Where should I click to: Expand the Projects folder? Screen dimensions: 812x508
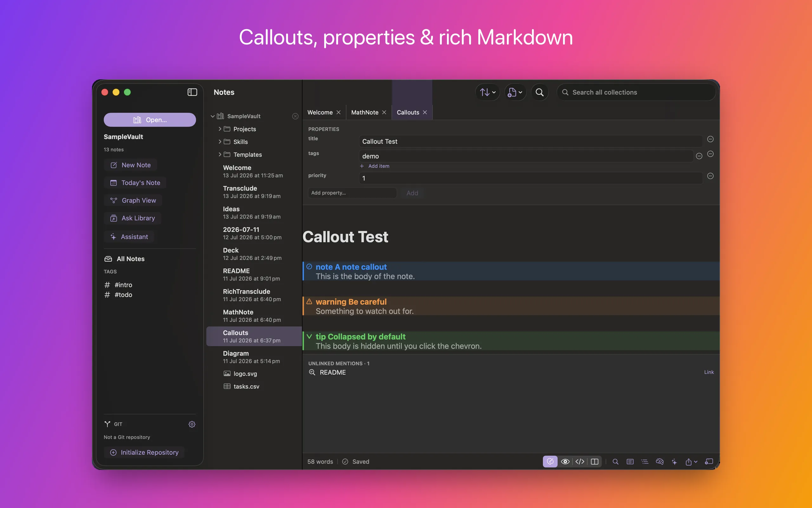click(x=220, y=129)
